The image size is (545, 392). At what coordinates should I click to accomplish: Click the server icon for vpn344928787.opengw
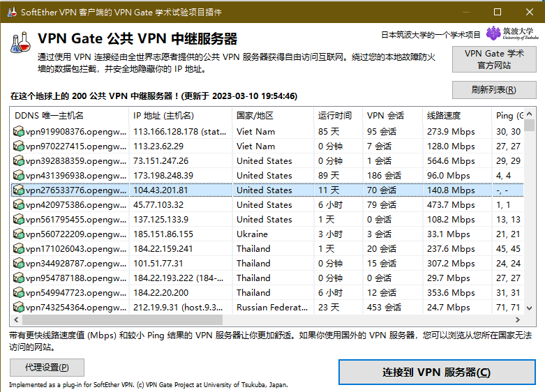click(x=18, y=263)
